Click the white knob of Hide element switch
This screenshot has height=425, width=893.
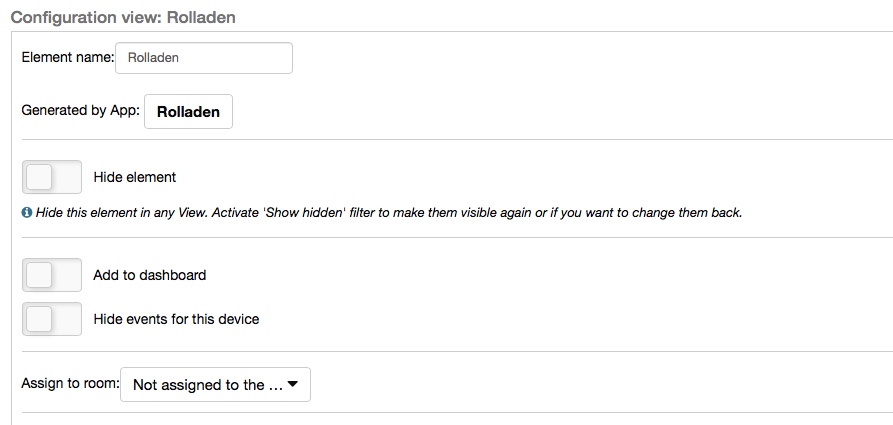(x=39, y=177)
